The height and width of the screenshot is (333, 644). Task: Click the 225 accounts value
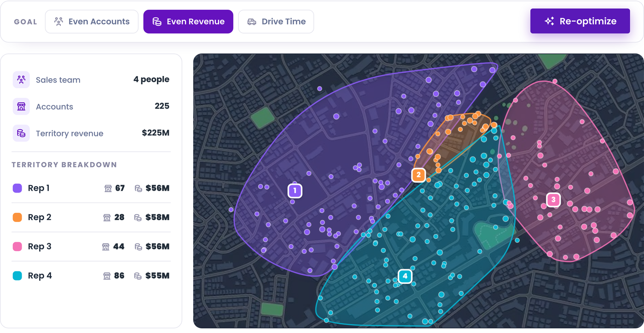[162, 106]
